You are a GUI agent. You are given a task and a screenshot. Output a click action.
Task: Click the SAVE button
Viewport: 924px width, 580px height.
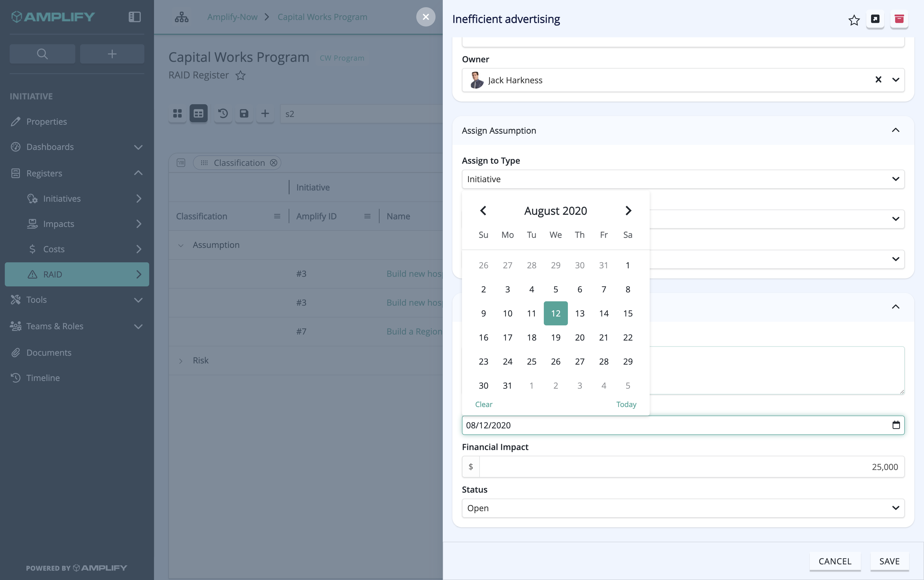coord(889,561)
